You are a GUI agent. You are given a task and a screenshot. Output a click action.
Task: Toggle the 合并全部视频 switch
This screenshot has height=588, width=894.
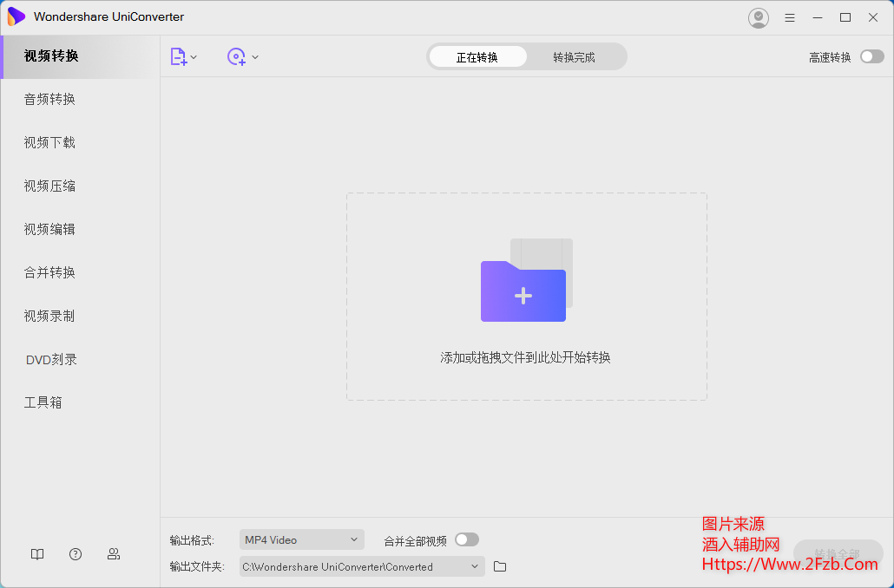pyautogui.click(x=466, y=539)
